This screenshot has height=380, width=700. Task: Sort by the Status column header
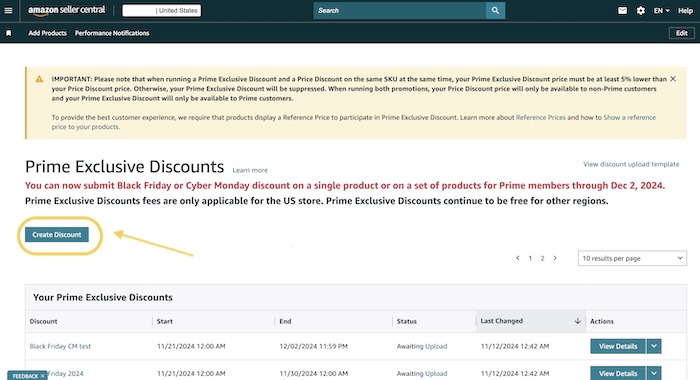pos(407,321)
